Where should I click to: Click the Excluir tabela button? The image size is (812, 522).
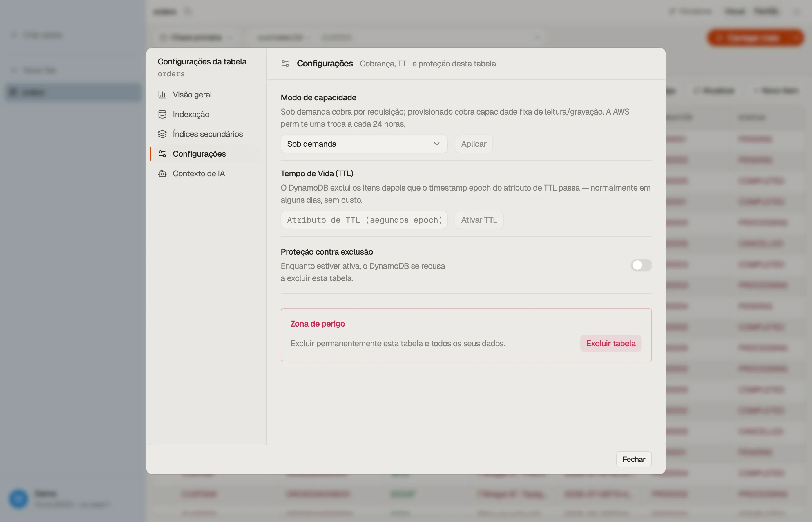(x=611, y=343)
